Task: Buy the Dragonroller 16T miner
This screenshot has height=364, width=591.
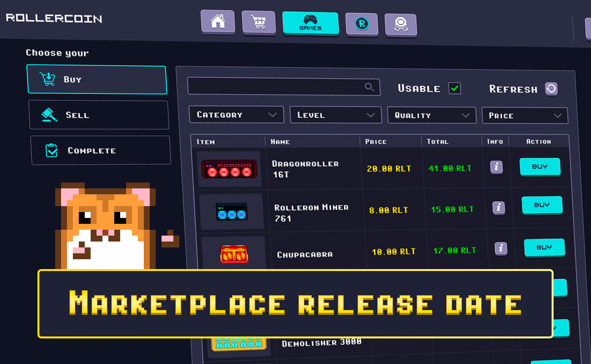Action: pyautogui.click(x=540, y=167)
